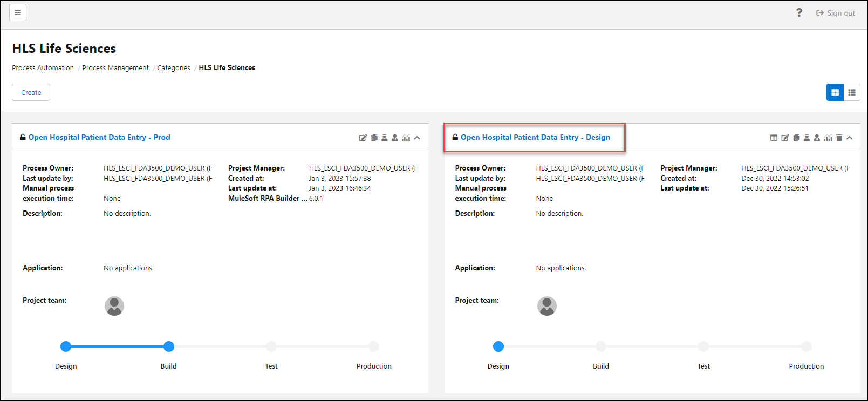Click the edit icon on Prod process card
The height and width of the screenshot is (401, 868).
(x=363, y=138)
